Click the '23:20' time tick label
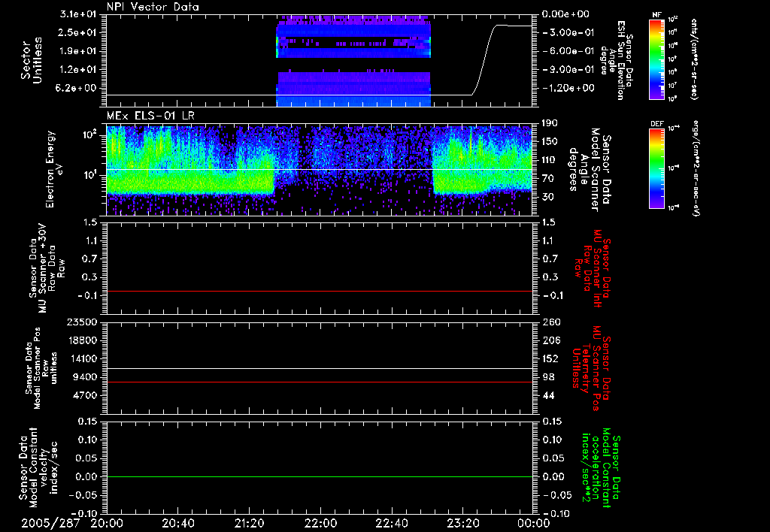 (x=462, y=523)
